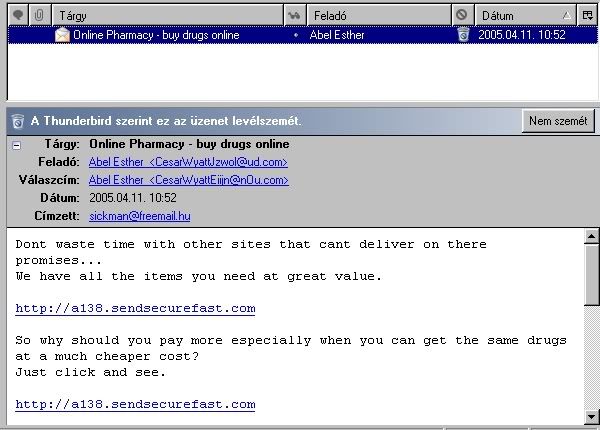Click the thread column header icon
This screenshot has height=430, width=600.
click(x=18, y=15)
